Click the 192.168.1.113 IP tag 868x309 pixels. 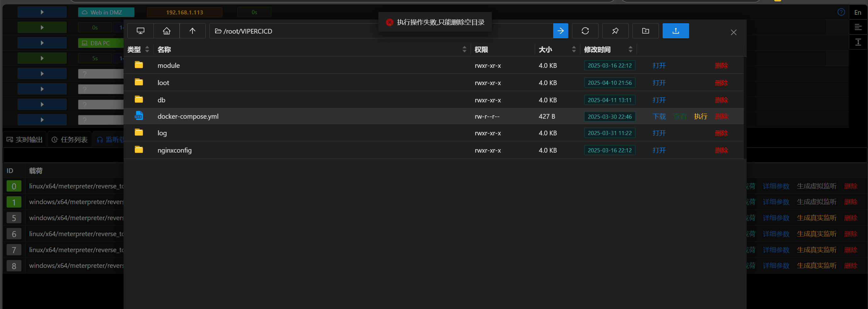coord(184,13)
